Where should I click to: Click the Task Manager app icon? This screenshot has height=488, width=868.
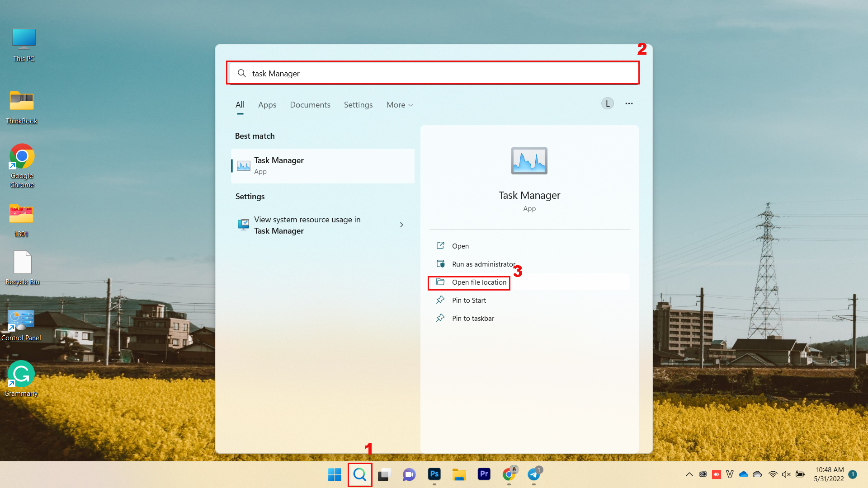[243, 165]
